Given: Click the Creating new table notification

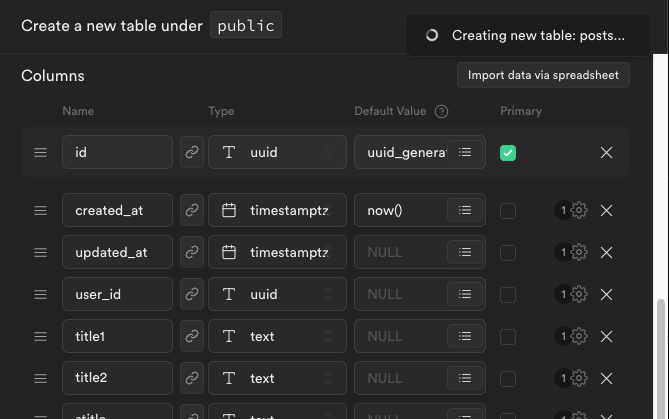Looking at the screenshot, I should 527,35.
